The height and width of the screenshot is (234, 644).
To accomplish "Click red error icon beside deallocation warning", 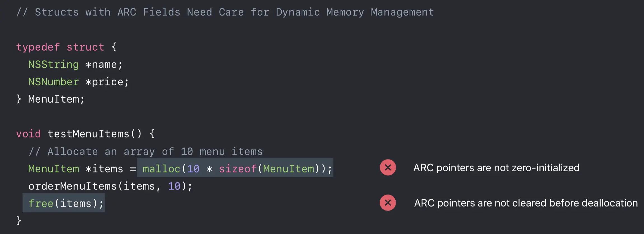I will [388, 203].
